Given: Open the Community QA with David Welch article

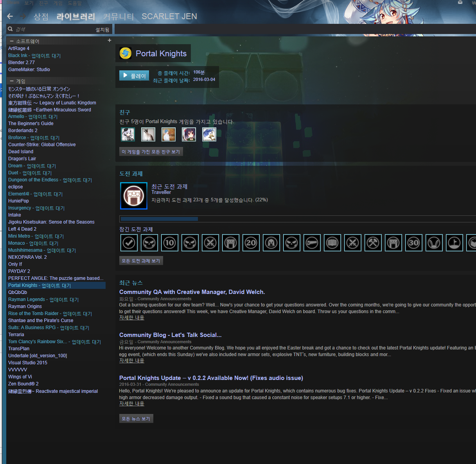Looking at the screenshot, I should click(192, 292).
